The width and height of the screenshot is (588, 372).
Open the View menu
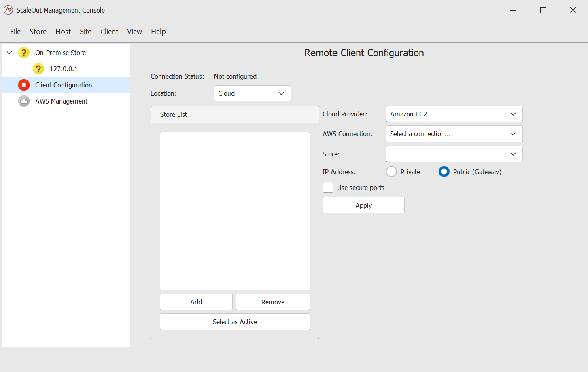134,32
